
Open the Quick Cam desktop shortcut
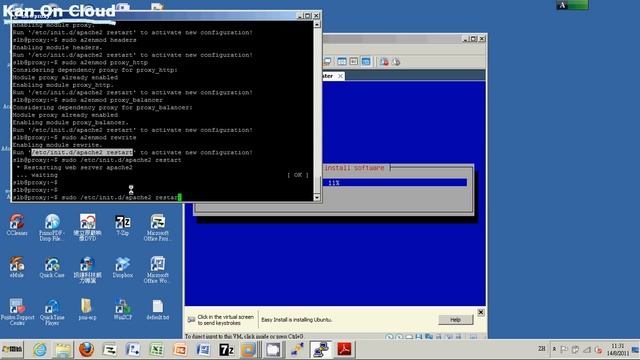pyautogui.click(x=52, y=267)
